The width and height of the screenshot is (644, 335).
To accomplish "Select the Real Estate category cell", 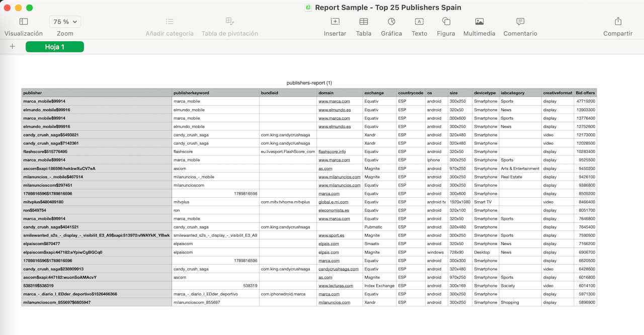I will 520,177.
